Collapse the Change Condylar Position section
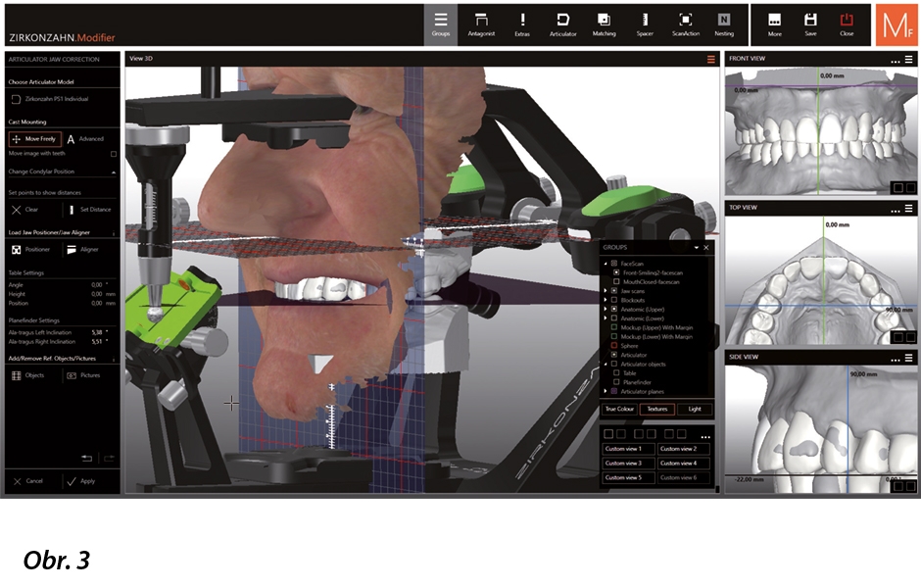The width and height of the screenshot is (921, 588). pos(114,172)
